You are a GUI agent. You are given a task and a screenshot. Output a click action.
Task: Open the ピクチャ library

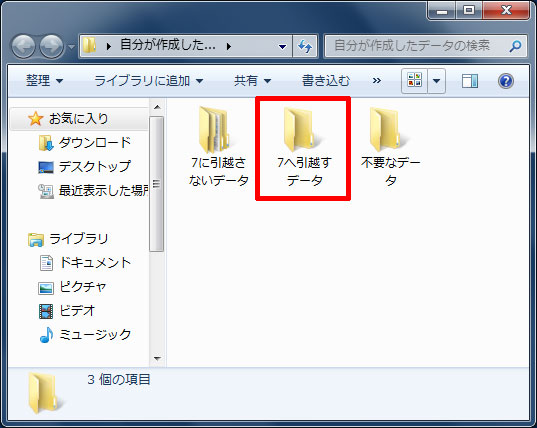(83, 287)
